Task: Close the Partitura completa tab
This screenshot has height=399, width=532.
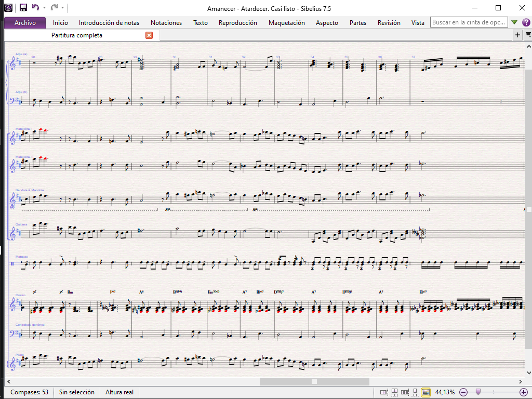Action: click(x=149, y=35)
